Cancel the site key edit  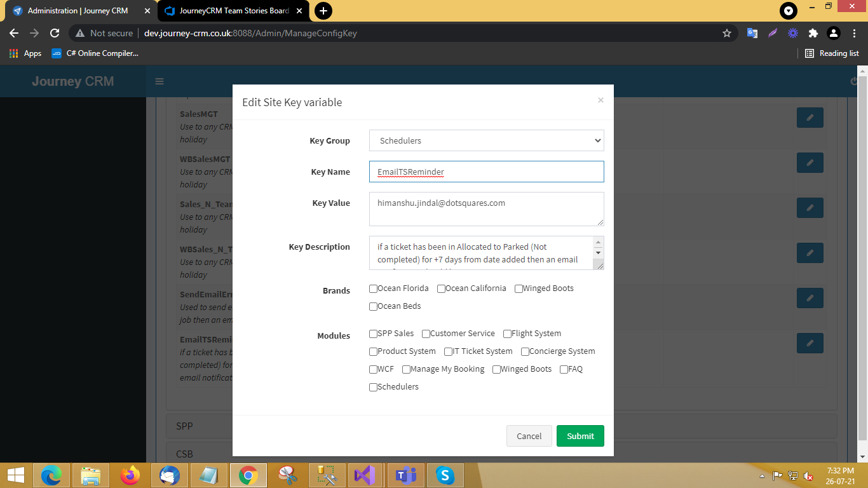click(x=529, y=436)
